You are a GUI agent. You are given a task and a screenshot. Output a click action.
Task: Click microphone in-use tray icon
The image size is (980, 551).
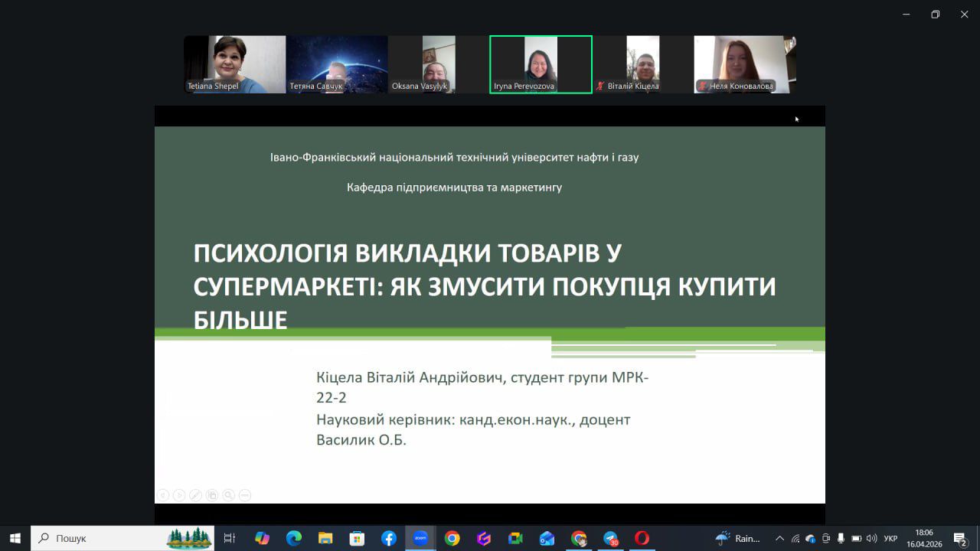tap(841, 538)
